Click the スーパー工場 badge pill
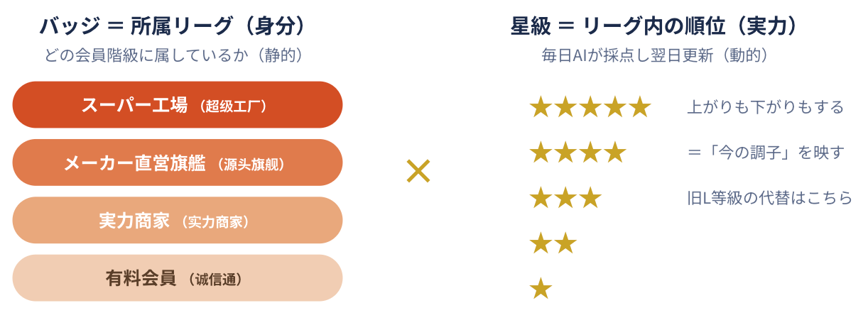 tap(178, 105)
